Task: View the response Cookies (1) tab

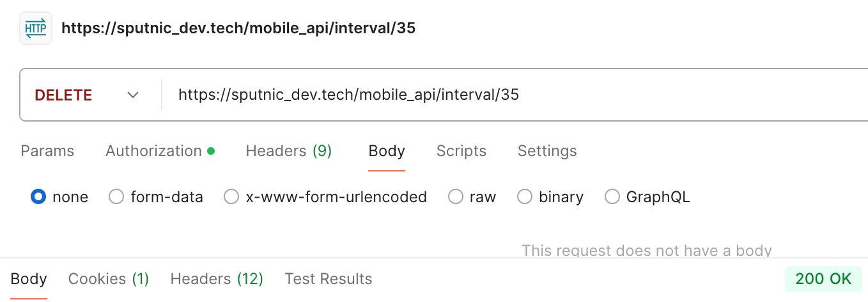Action: tap(109, 279)
